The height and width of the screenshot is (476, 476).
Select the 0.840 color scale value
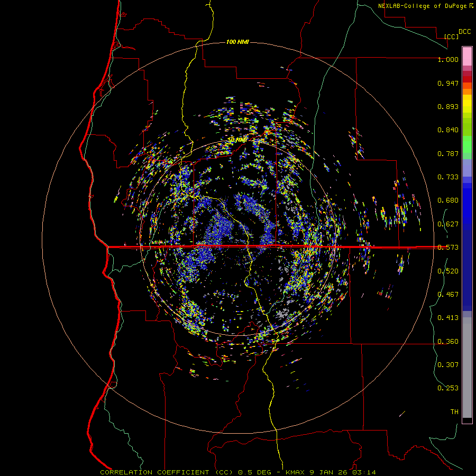(448, 130)
